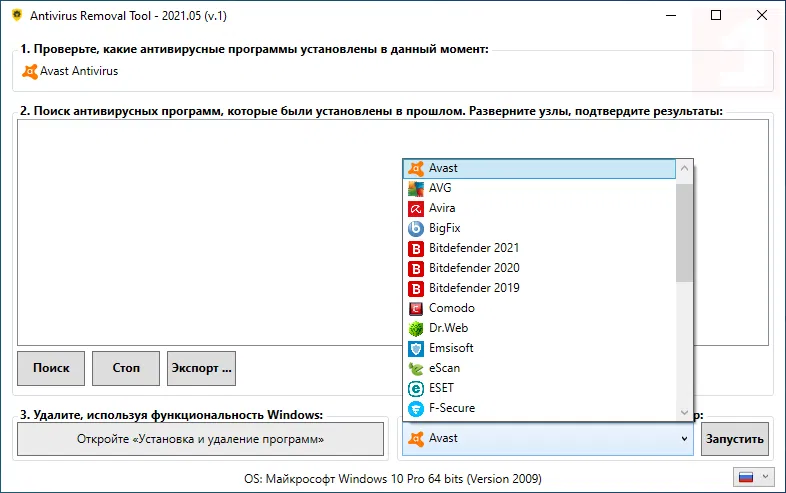Click the F-Secure icon
Viewport: 786px width, 493px height.
[x=416, y=409]
